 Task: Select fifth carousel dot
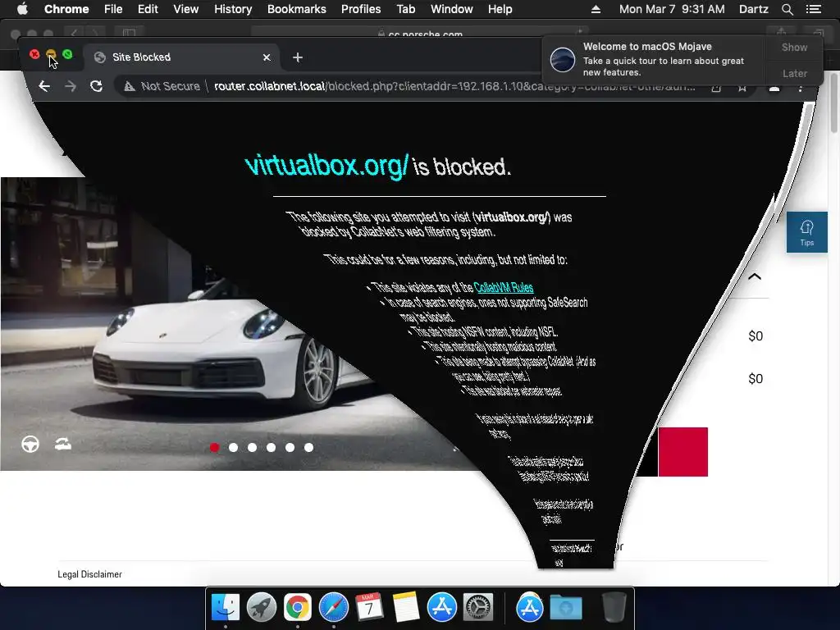[290, 447]
